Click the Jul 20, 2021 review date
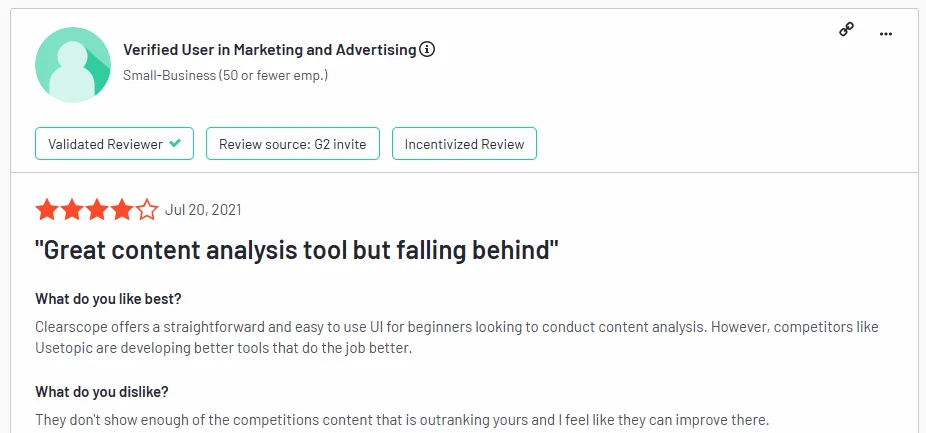The width and height of the screenshot is (926, 433). point(203,210)
